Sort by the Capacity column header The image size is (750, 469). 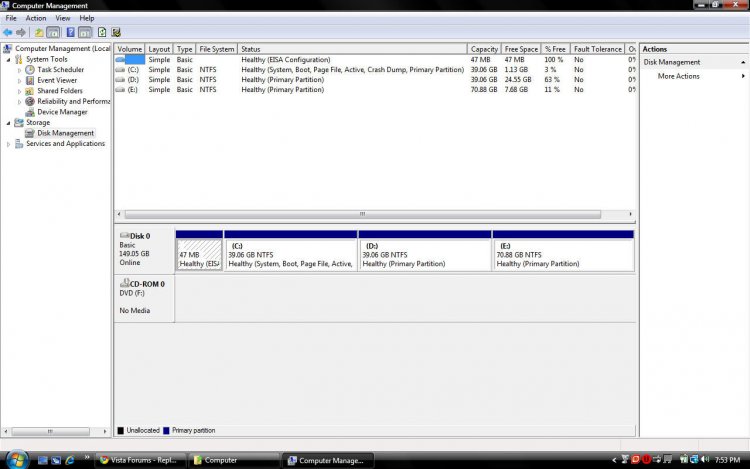point(484,49)
